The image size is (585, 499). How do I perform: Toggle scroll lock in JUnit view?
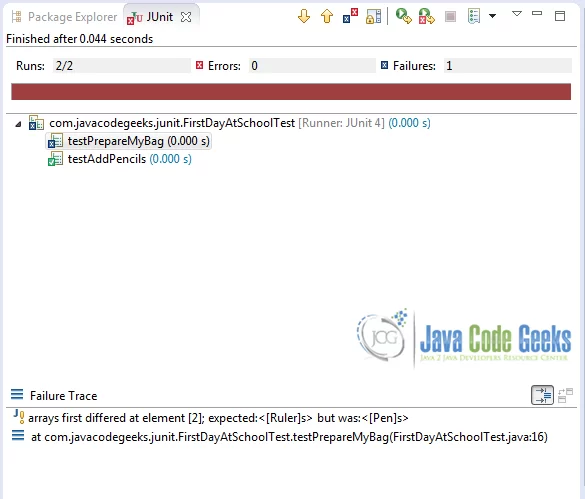(373, 16)
